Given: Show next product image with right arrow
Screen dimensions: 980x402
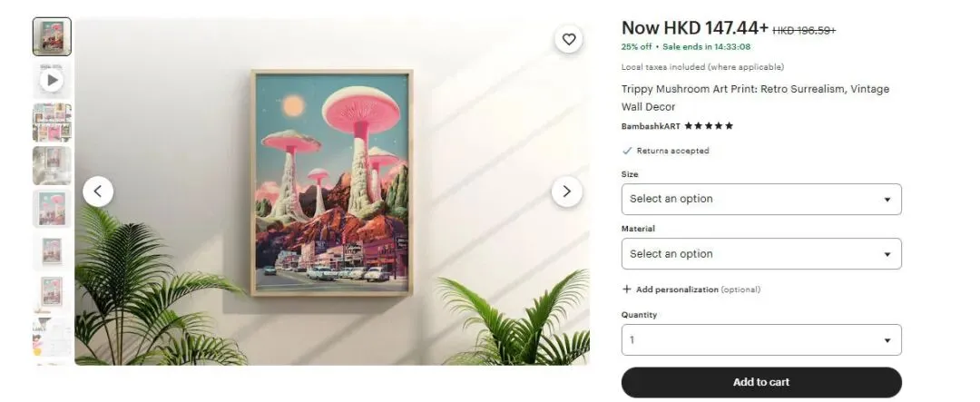Looking at the screenshot, I should [x=566, y=191].
